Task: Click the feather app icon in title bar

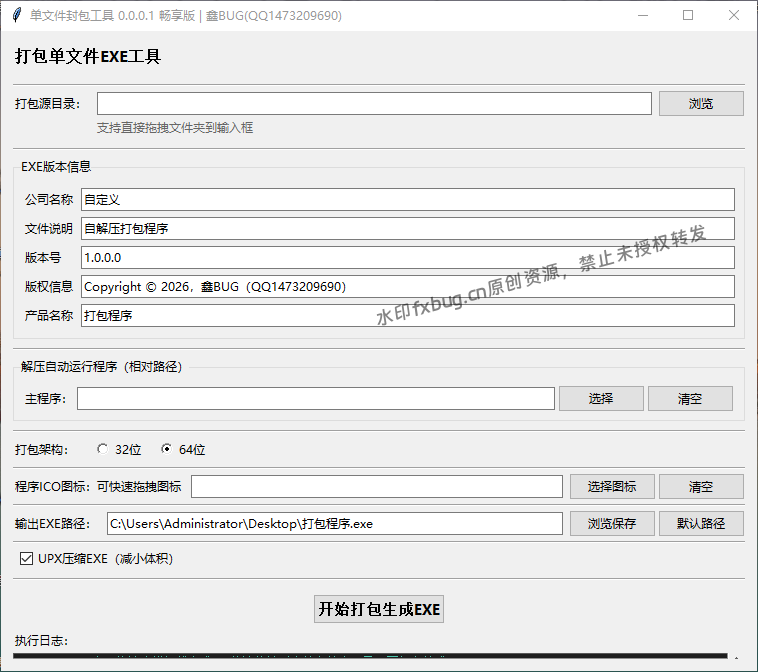Action: click(x=16, y=15)
